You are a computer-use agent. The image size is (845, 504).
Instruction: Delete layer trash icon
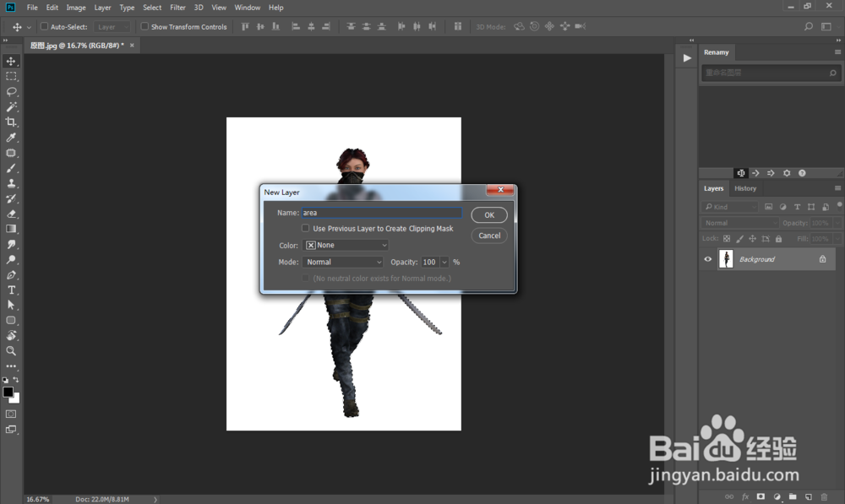[824, 496]
